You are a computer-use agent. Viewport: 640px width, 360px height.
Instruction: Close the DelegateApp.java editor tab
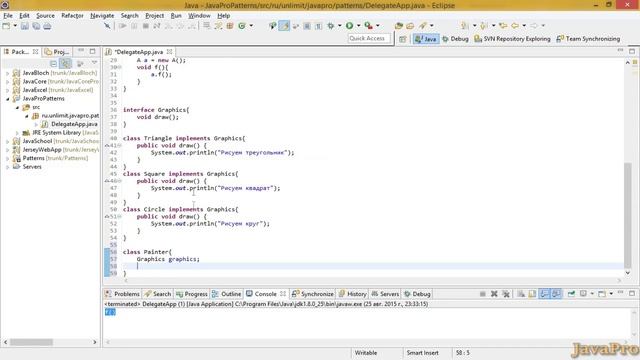pos(169,52)
